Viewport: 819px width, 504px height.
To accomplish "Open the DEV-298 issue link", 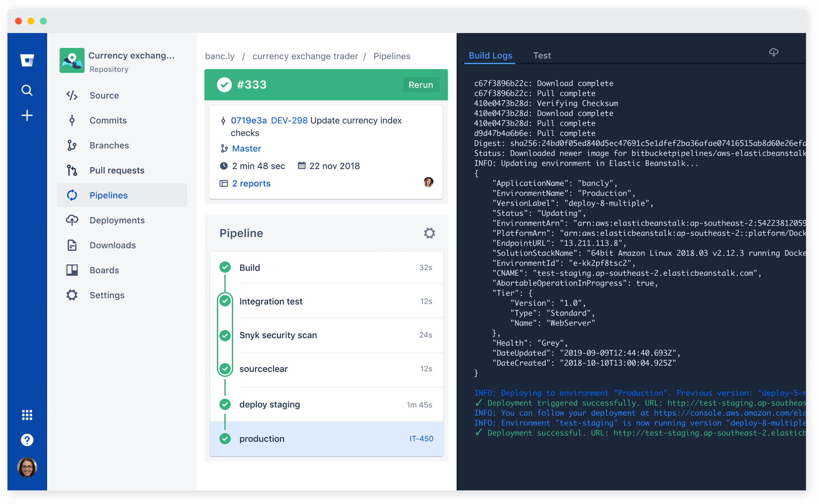I will point(289,121).
